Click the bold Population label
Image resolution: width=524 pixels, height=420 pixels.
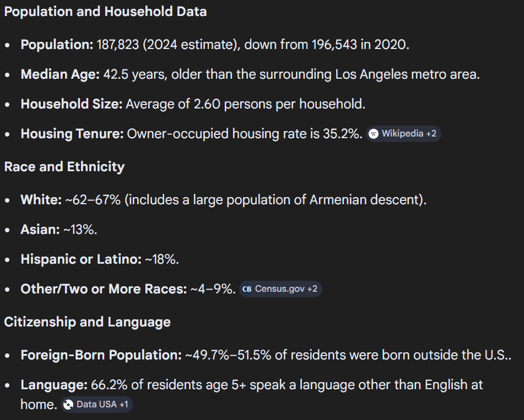(x=57, y=45)
